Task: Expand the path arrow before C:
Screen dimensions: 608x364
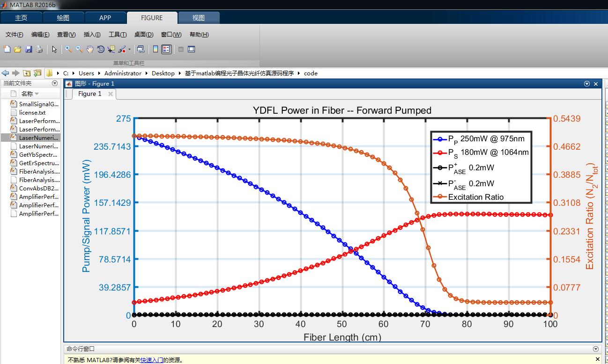Action: (58, 73)
